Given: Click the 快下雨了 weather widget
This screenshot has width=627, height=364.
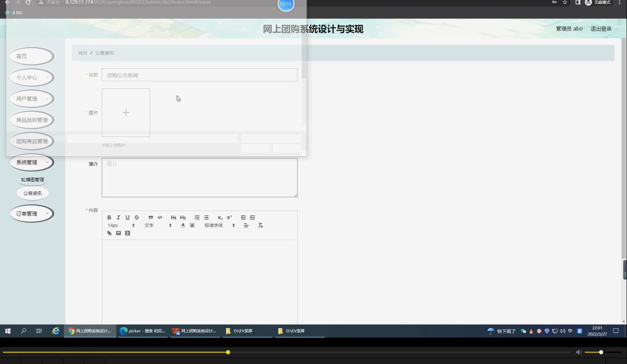Looking at the screenshot, I should click(502, 331).
